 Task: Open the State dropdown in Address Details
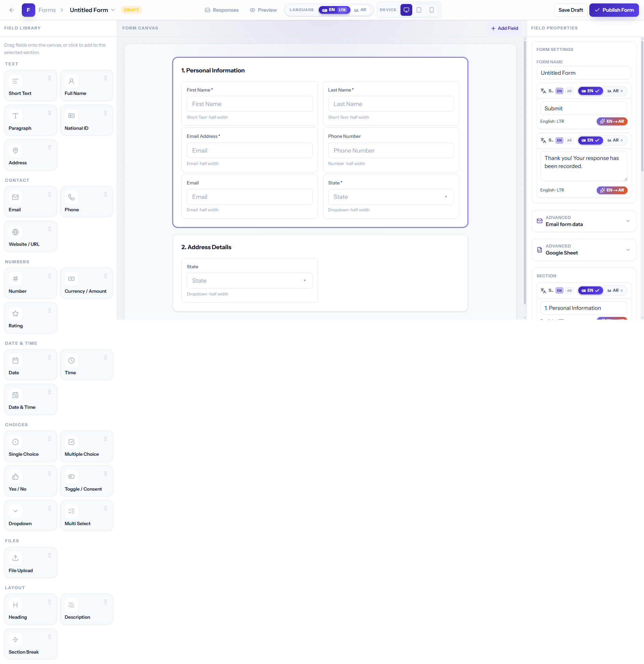pyautogui.click(x=249, y=281)
